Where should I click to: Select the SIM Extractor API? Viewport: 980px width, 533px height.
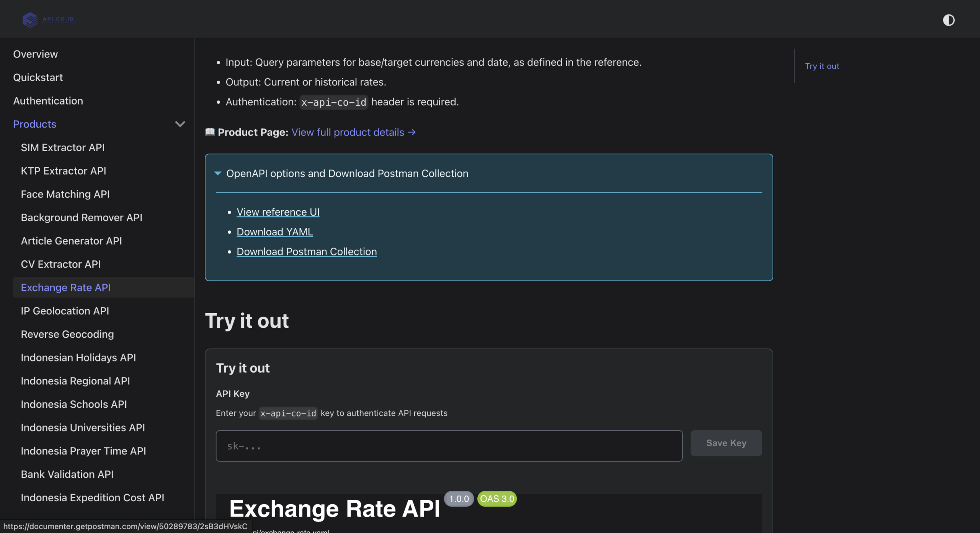click(x=62, y=147)
